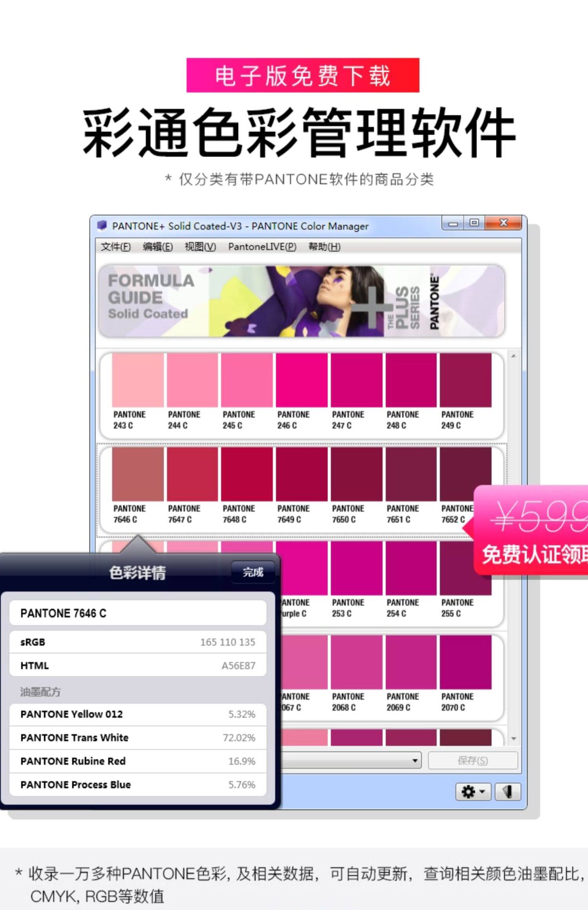Open the 编辑(E) menu
This screenshot has height=910, width=588.
click(158, 247)
